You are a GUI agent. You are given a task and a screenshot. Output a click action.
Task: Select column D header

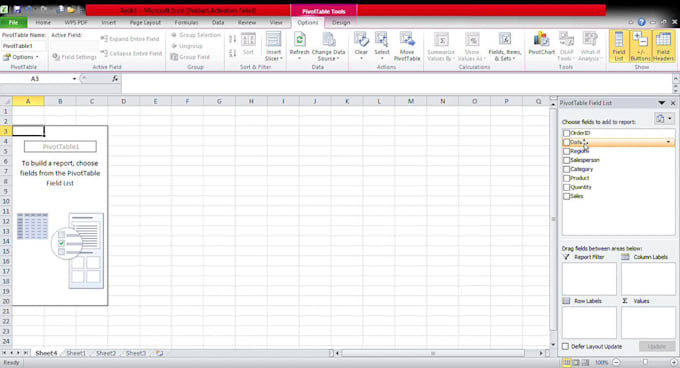pyautogui.click(x=124, y=101)
